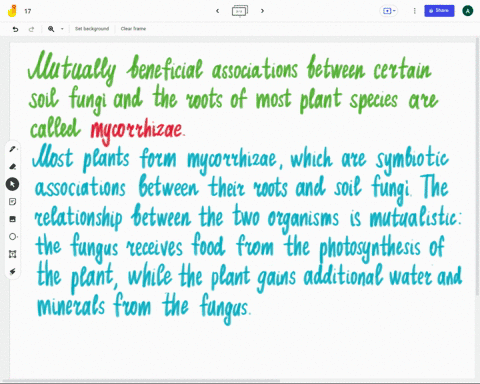Add a sticky note
480x384 pixels.
12,202
